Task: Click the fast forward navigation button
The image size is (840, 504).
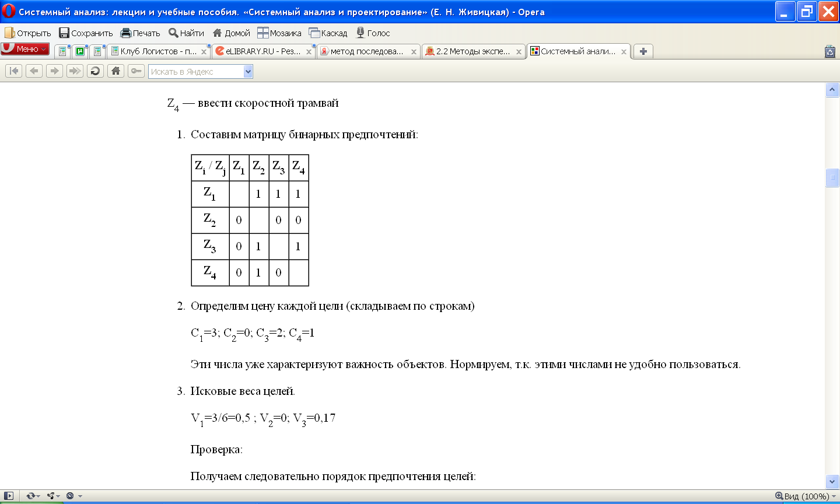Action: click(75, 71)
